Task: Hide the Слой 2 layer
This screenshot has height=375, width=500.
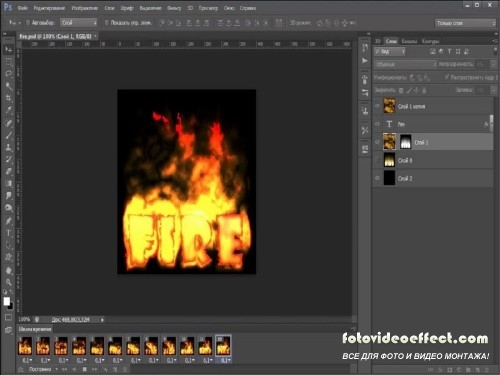Action: pos(377,178)
